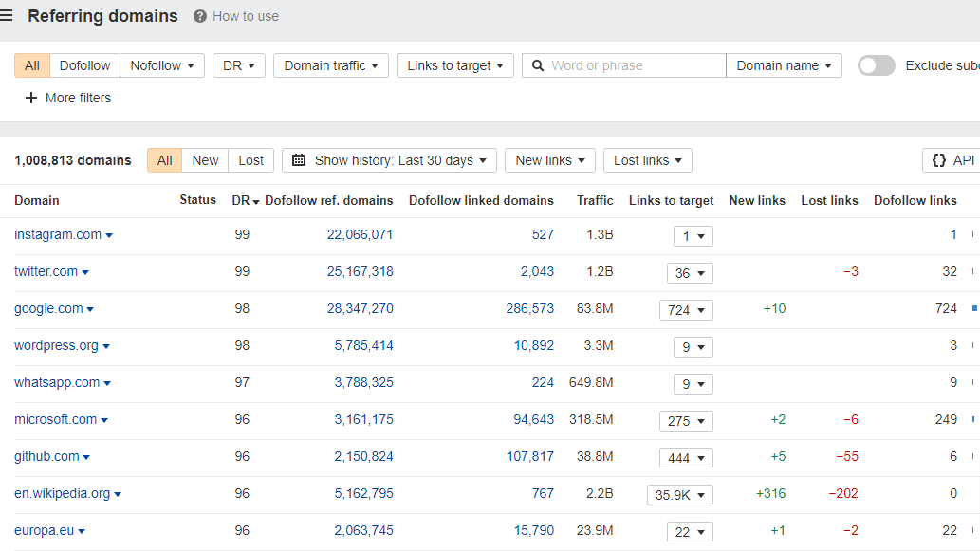Screen dimensions: 980x551
Task: Click new links value +316
Action: [x=770, y=493]
